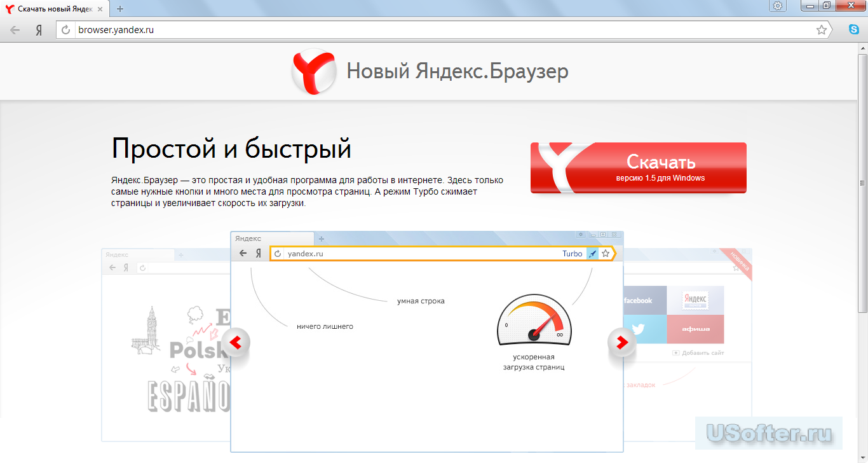Click the gear icon in the demo window title bar
The width and height of the screenshot is (868, 463).
tap(581, 234)
